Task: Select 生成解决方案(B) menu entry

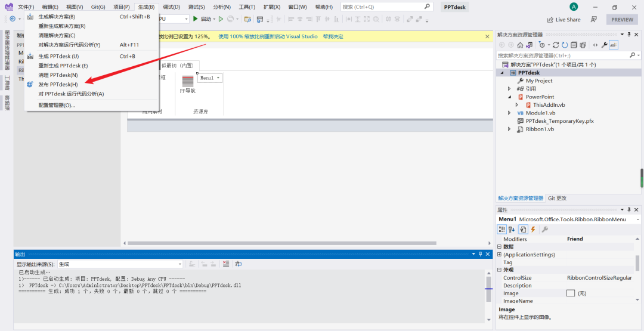Action: click(91, 17)
